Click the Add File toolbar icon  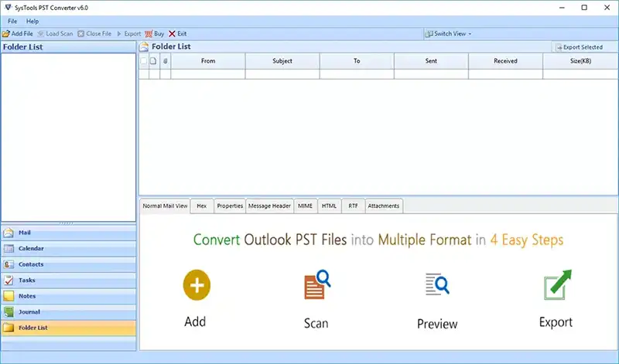[6, 34]
